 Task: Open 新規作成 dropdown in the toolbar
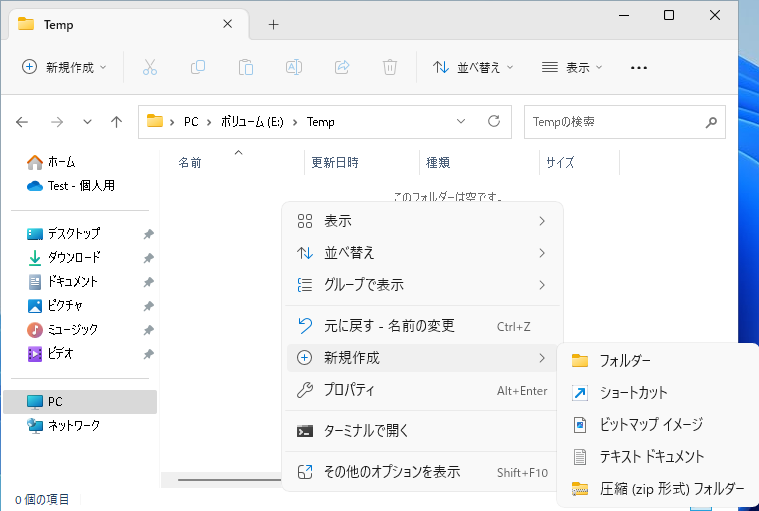pos(64,67)
